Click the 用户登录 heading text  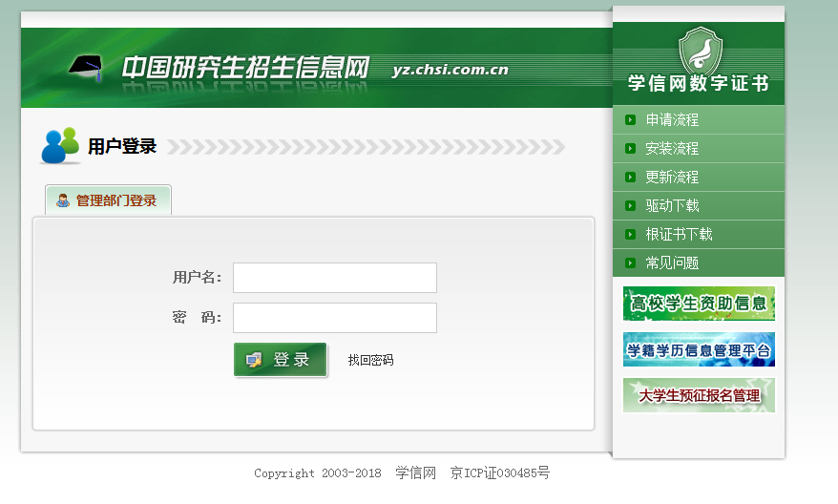122,146
